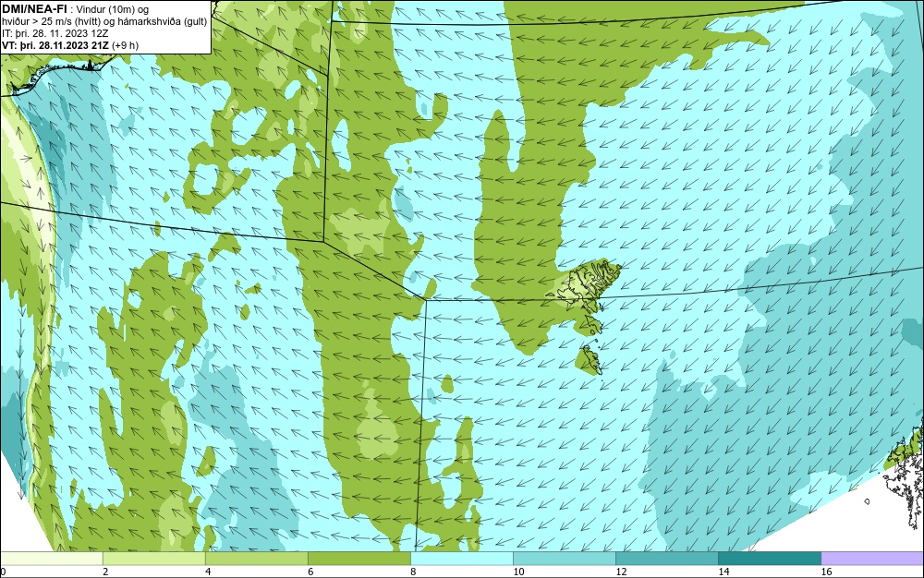
Task: Click the 'hviður > 25 m/s (hvítt)' description line
Action: [x=104, y=21]
